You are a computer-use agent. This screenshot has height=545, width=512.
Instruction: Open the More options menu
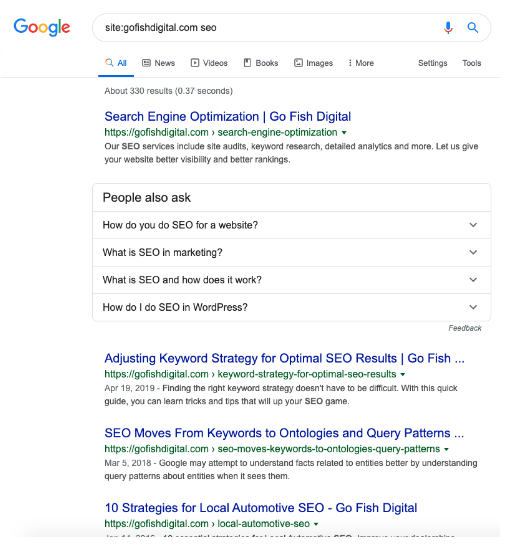coord(361,63)
